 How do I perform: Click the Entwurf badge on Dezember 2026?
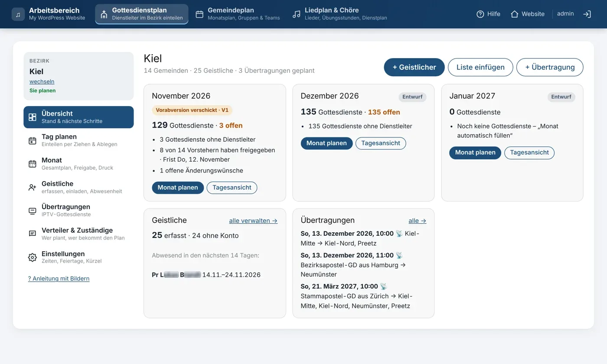pyautogui.click(x=412, y=97)
